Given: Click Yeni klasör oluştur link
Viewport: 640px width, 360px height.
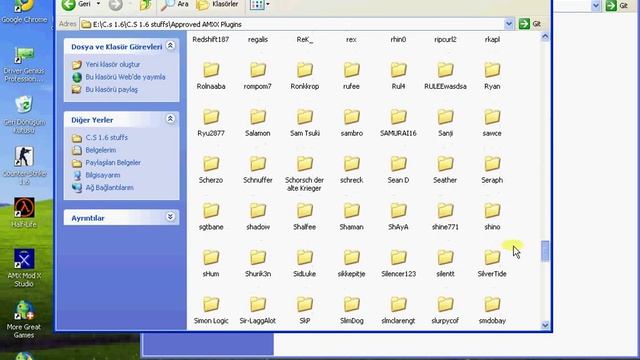Looking at the screenshot, I should point(113,64).
